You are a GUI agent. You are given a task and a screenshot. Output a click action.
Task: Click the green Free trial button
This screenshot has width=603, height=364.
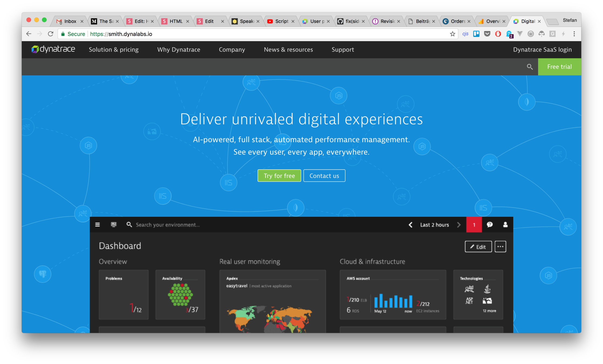[559, 67]
